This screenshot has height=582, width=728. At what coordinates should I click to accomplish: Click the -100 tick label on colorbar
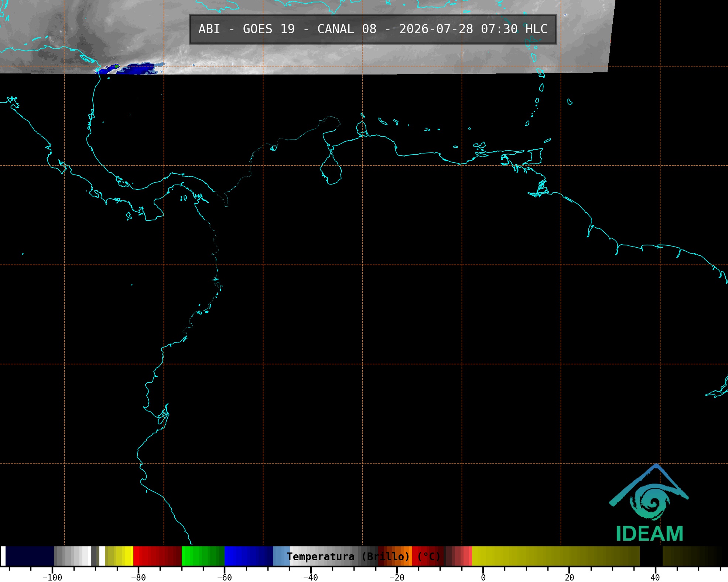pyautogui.click(x=52, y=578)
